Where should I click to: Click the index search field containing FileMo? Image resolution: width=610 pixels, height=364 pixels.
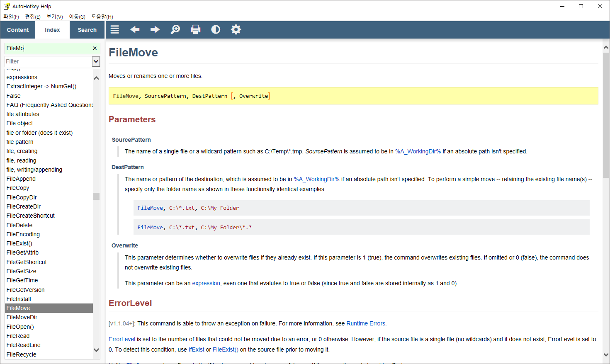pos(48,48)
